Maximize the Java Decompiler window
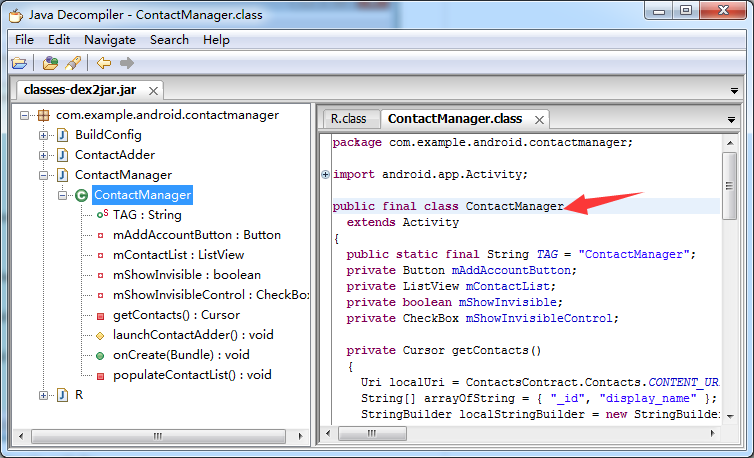 [x=686, y=11]
